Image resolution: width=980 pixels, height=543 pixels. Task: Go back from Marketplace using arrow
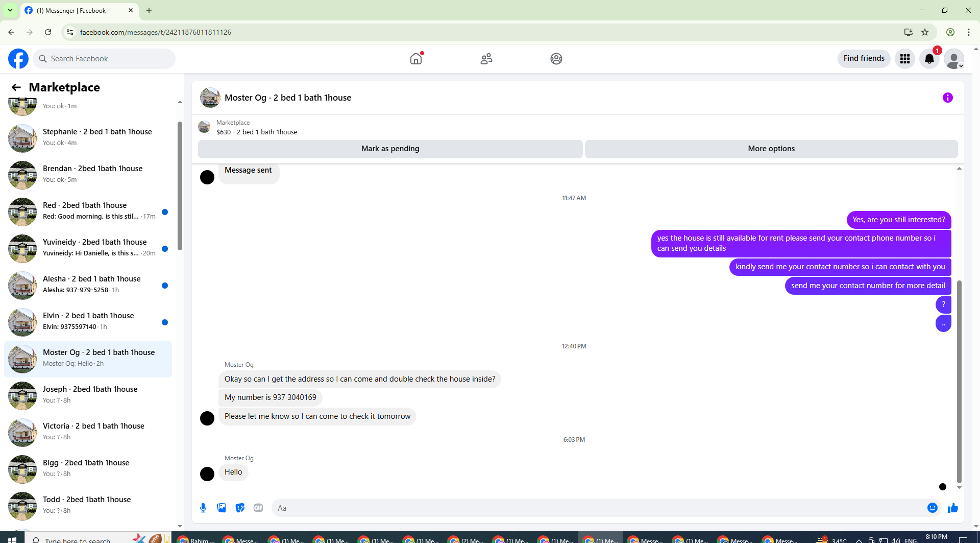[16, 87]
